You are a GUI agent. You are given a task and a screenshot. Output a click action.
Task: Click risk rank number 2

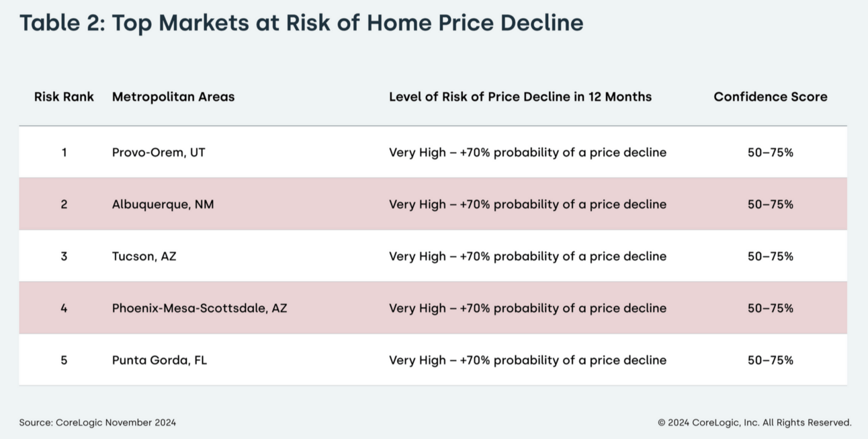64,204
